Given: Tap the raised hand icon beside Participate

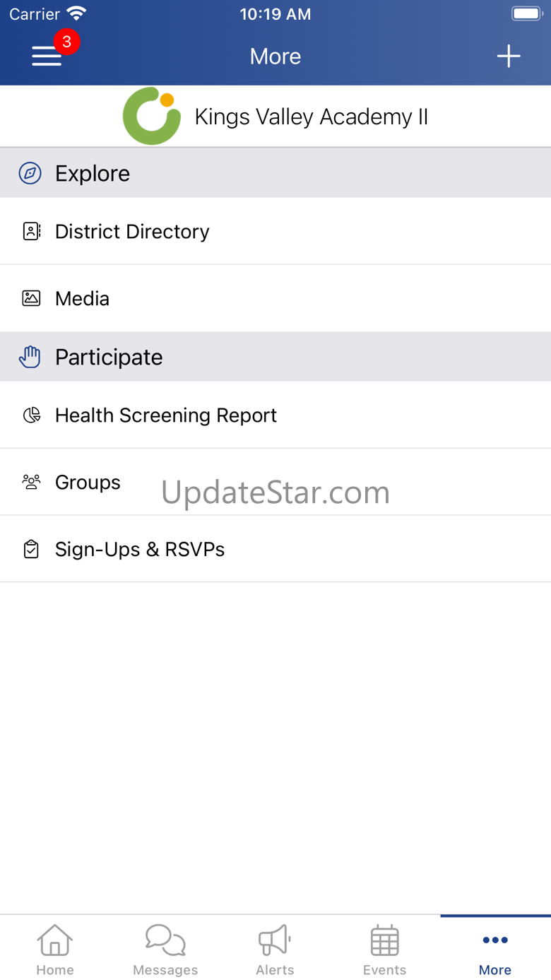Looking at the screenshot, I should click(x=30, y=357).
